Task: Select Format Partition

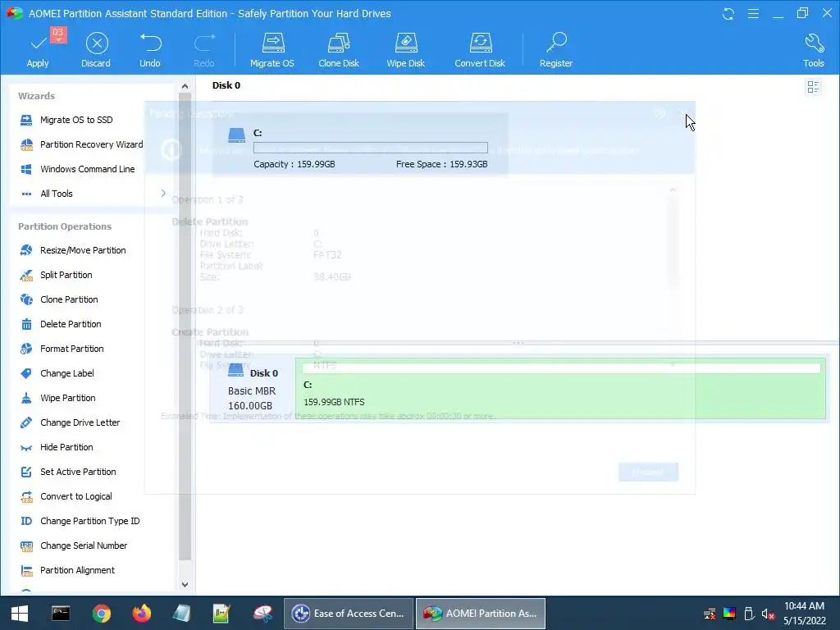Action: click(x=62, y=349)
